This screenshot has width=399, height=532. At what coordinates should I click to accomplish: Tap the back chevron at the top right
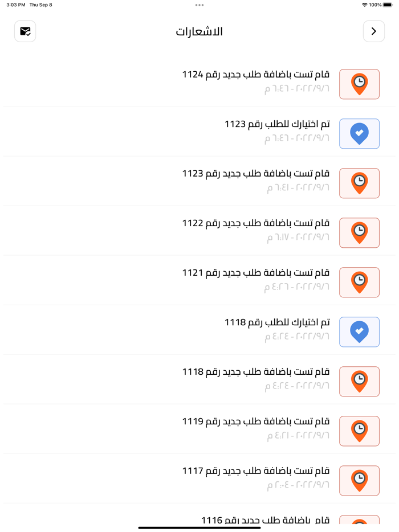(374, 31)
